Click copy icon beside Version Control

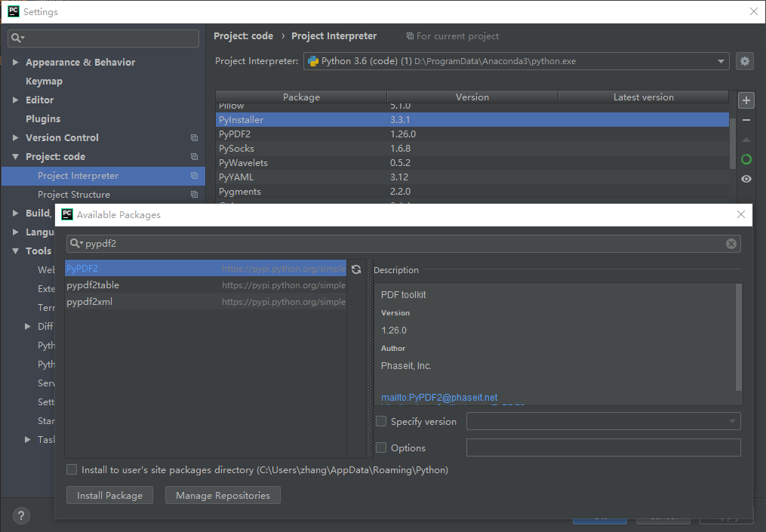[x=194, y=138]
